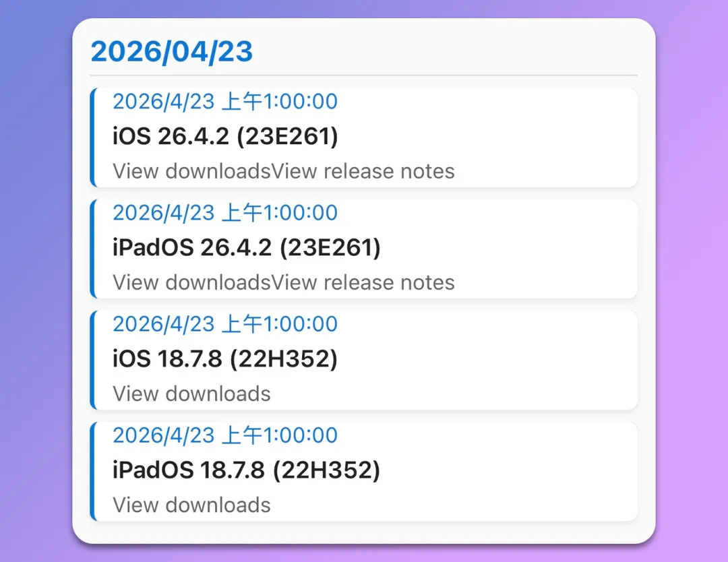Click the timestamp above iOS 18.7.8
This screenshot has width=728, height=562.
pos(225,324)
